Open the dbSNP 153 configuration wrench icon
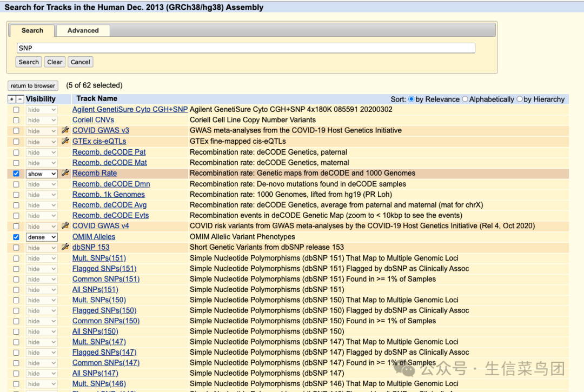The image size is (584, 392). tap(65, 247)
